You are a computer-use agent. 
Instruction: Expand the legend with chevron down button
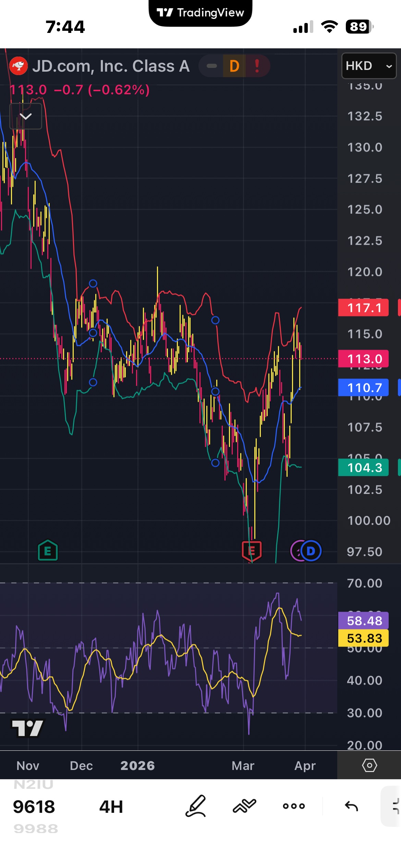26,116
